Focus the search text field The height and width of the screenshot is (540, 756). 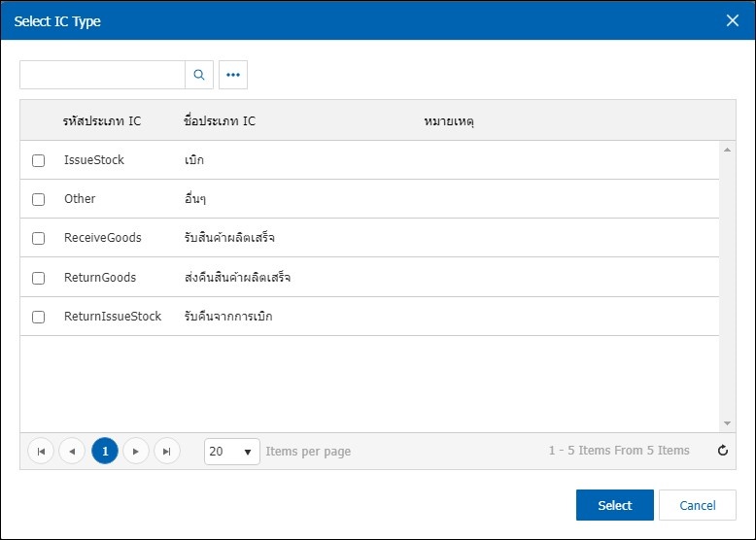tap(102, 75)
